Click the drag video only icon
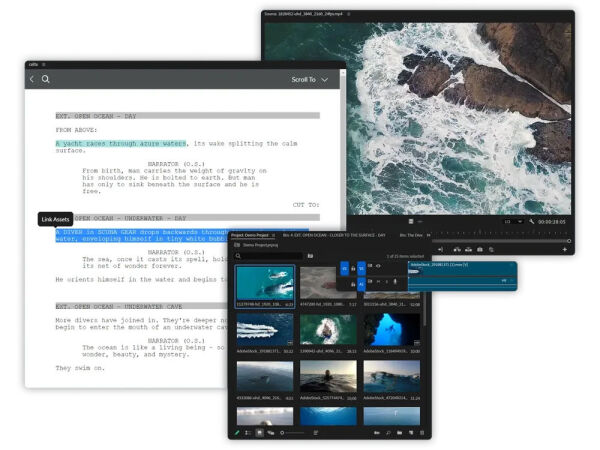The width and height of the screenshot is (600, 450). coord(411,221)
